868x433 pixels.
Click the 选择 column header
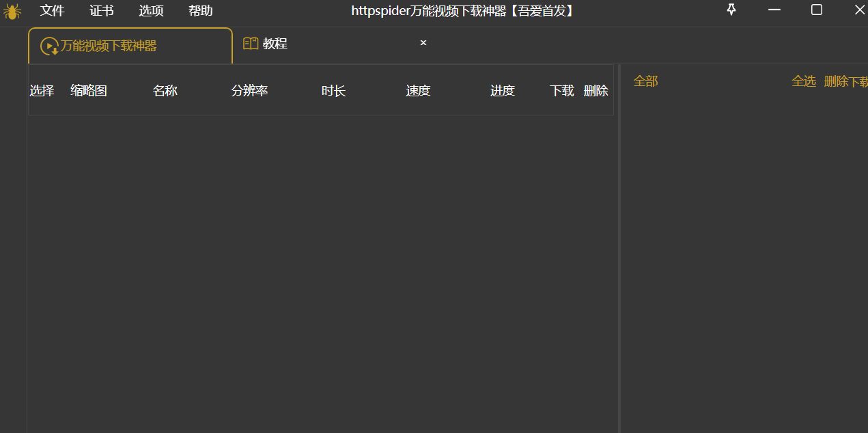click(x=42, y=90)
